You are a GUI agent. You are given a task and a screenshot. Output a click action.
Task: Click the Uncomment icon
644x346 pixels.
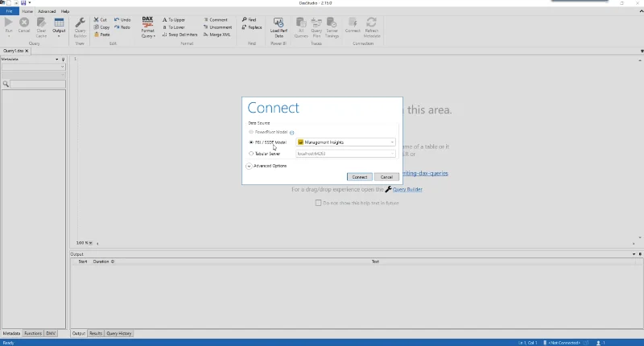point(206,27)
